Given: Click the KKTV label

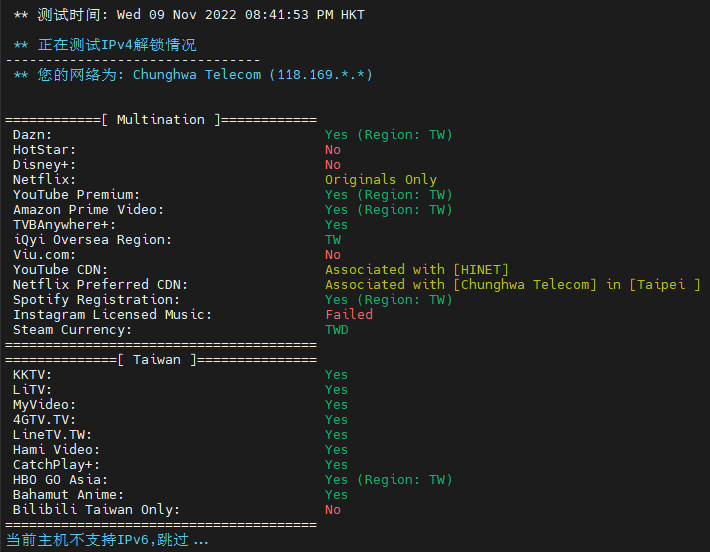Looking at the screenshot, I should click(x=32, y=375).
